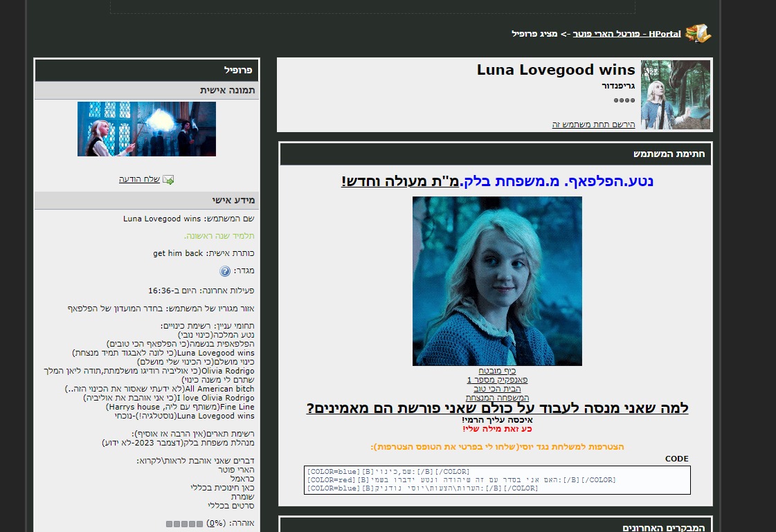The width and height of the screenshot is (776, 532).
Task: Open the הבית הכי טוב link
Action: click(x=497, y=389)
